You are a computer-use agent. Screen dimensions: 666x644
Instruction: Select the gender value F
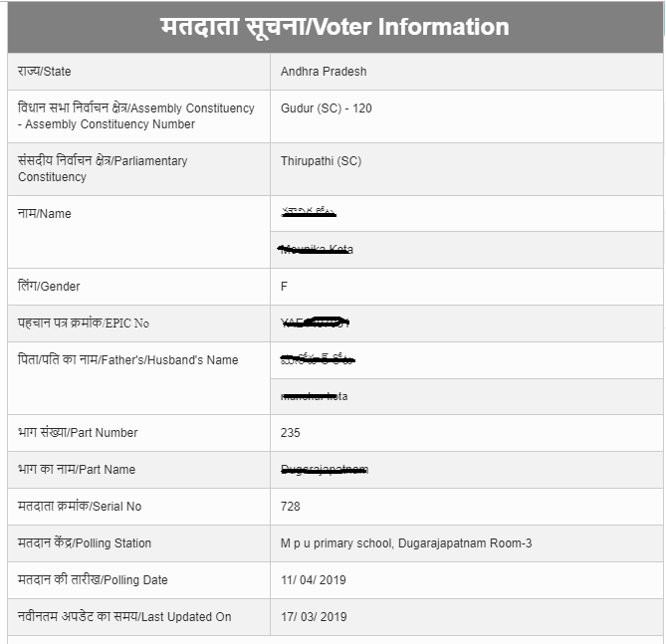tap(284, 287)
